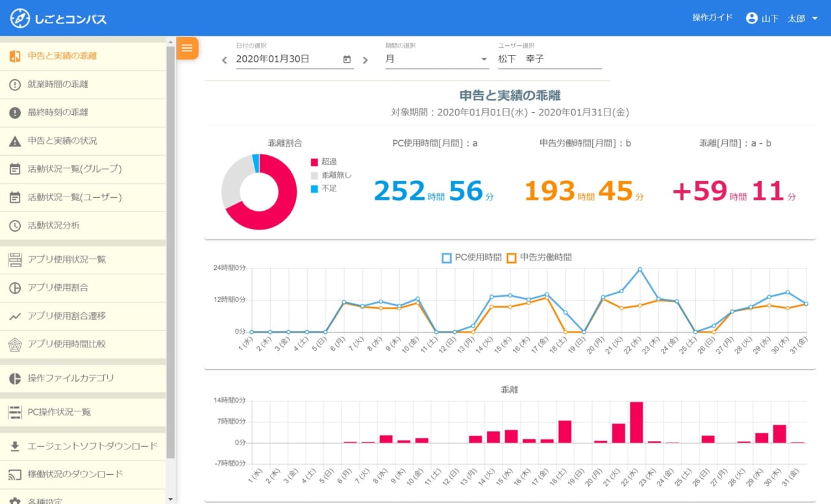This screenshot has height=504, width=831.
Task: Click the 超過 red legend swatch
Action: 314,162
